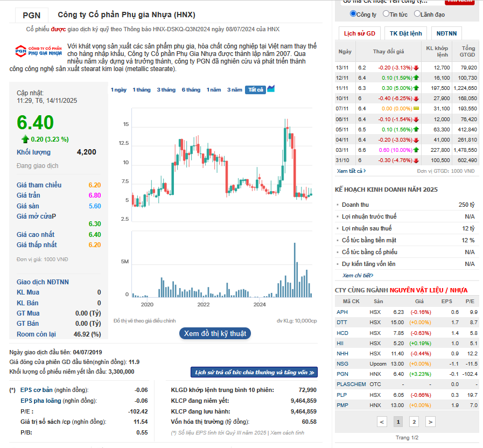Select page 1 of peer companies
This screenshot has height=448, width=483.
click(398, 422)
